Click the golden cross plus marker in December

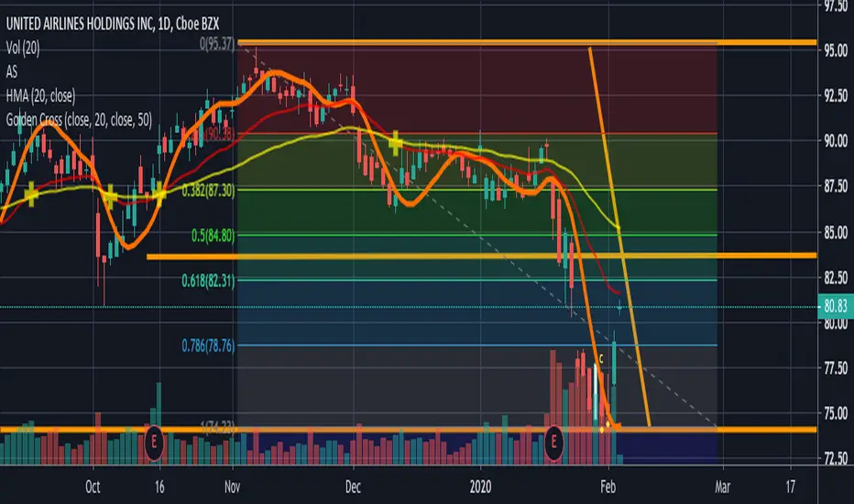pos(396,143)
